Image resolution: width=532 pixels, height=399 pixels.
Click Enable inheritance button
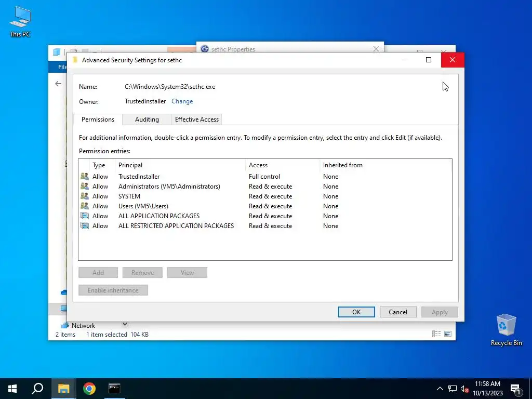tap(113, 290)
